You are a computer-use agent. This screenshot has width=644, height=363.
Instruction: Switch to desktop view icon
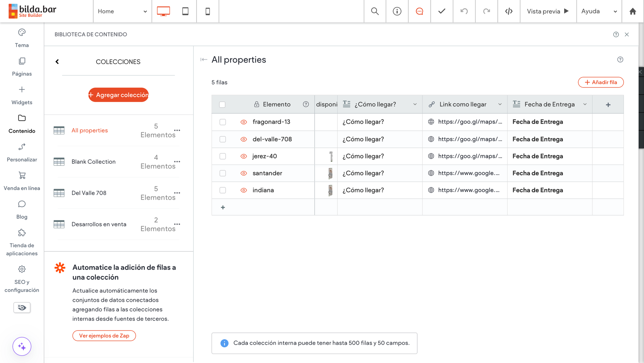coord(163,11)
